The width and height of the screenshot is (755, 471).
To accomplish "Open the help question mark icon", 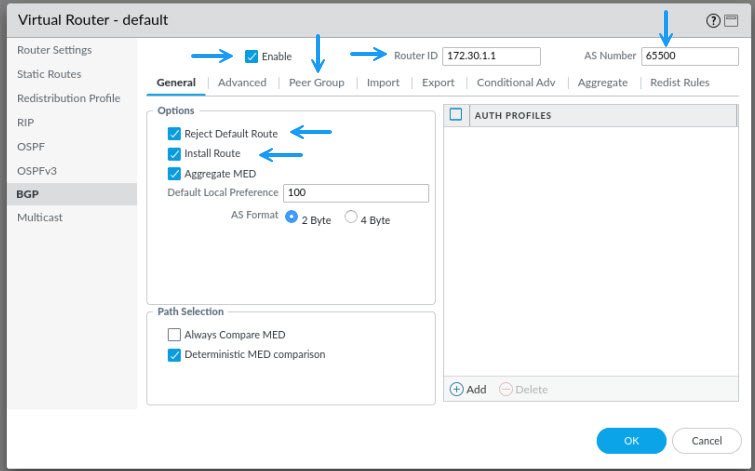I will 713,21.
